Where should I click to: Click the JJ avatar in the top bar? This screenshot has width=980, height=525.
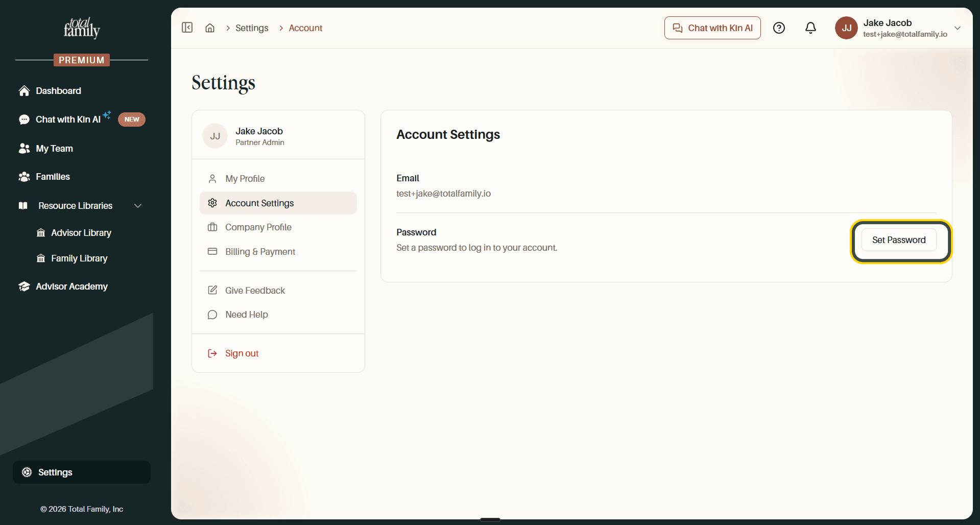tap(846, 28)
